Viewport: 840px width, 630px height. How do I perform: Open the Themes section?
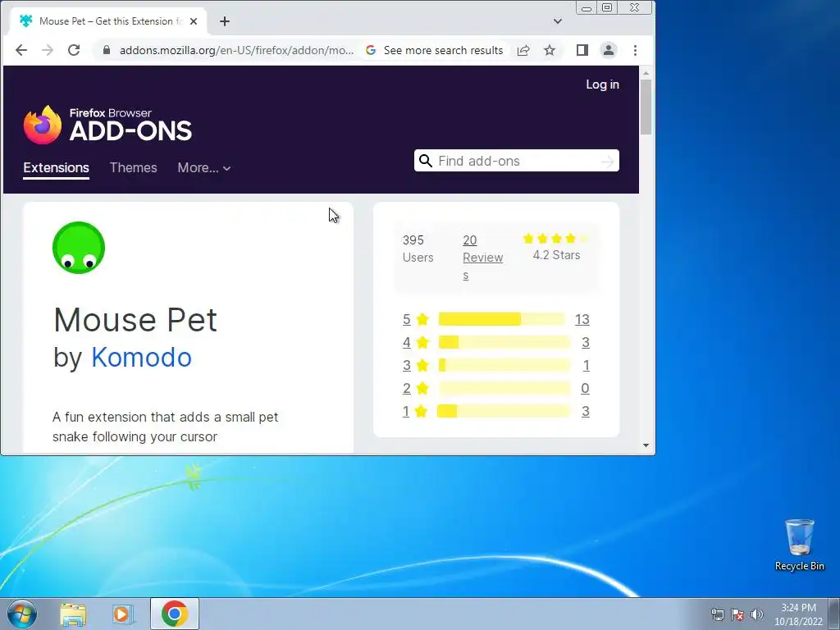pyautogui.click(x=134, y=167)
